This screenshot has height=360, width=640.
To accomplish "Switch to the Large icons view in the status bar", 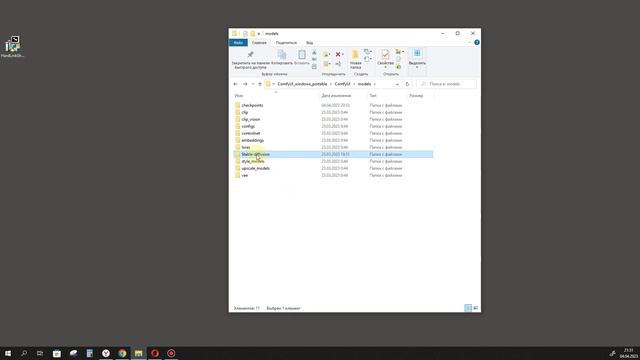I will pyautogui.click(x=476, y=308).
